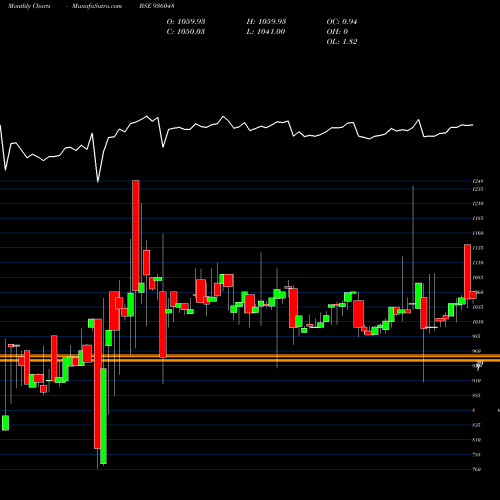The image size is (500, 500).
Task: Click the last large red candle near 1135
Action: [x=467, y=271]
